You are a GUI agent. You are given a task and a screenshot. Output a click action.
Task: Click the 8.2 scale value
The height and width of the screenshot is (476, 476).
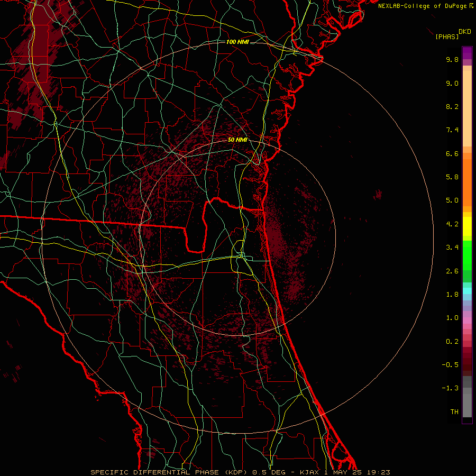click(x=452, y=106)
